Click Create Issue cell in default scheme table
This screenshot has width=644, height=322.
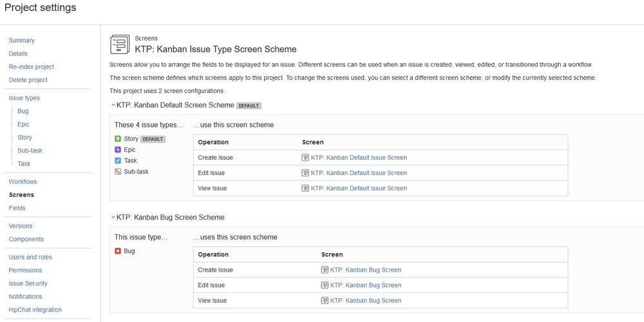tap(215, 157)
